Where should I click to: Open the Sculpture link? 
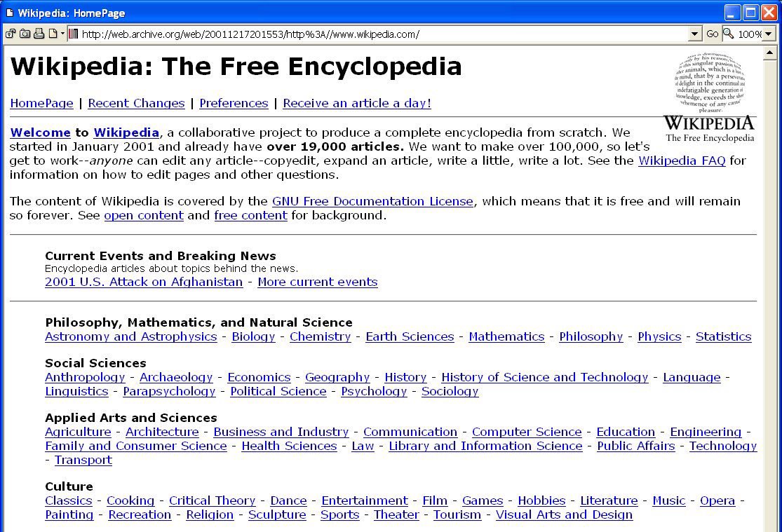(277, 515)
